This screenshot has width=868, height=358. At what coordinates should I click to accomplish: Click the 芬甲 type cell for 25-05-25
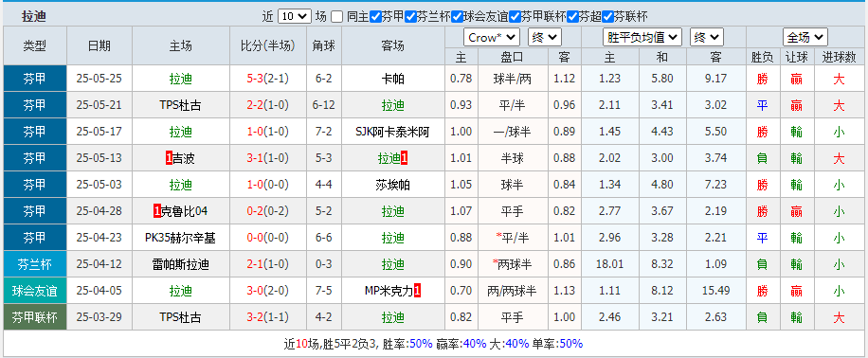(35, 79)
